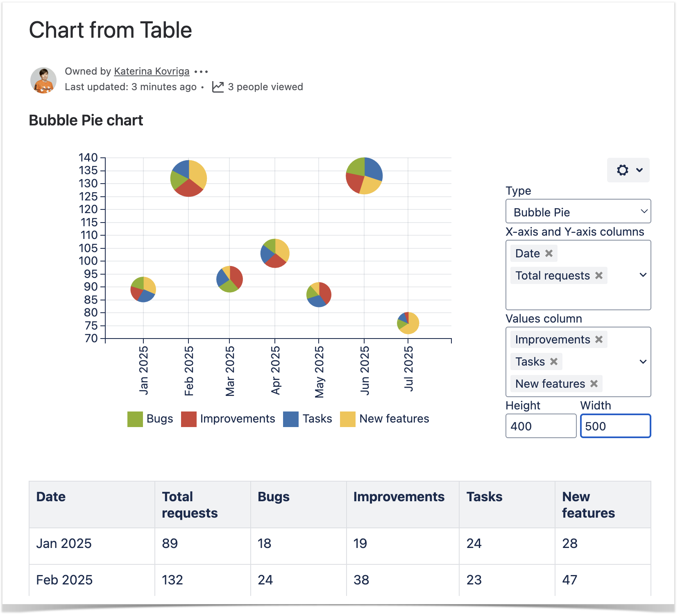Click the Feb 2025 bubble pie
Viewport: 680px width, 616px height.
[x=188, y=178]
